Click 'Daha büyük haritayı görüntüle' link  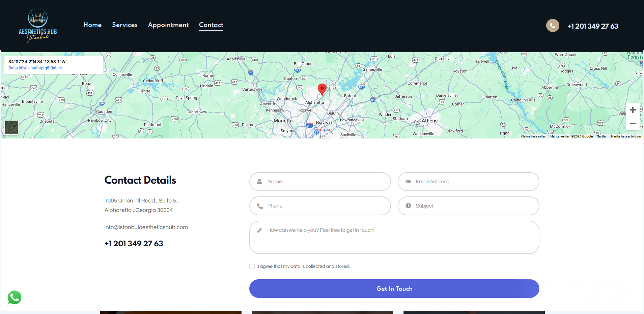click(x=35, y=68)
